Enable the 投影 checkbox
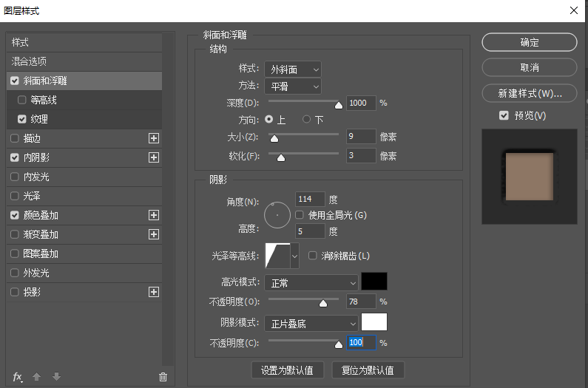Image resolution: width=588 pixels, height=388 pixels. coord(15,292)
